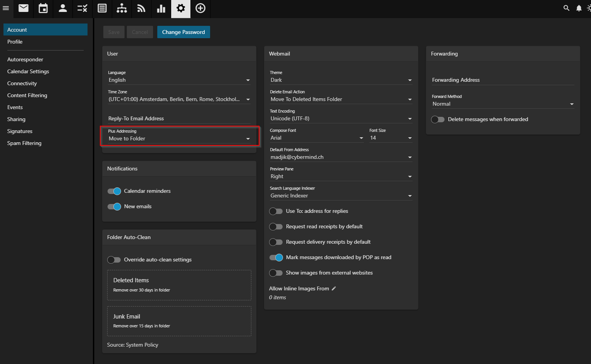Open the Plus Addressing dropdown
Screen dimensions: 591x364
pyautogui.click(x=179, y=139)
